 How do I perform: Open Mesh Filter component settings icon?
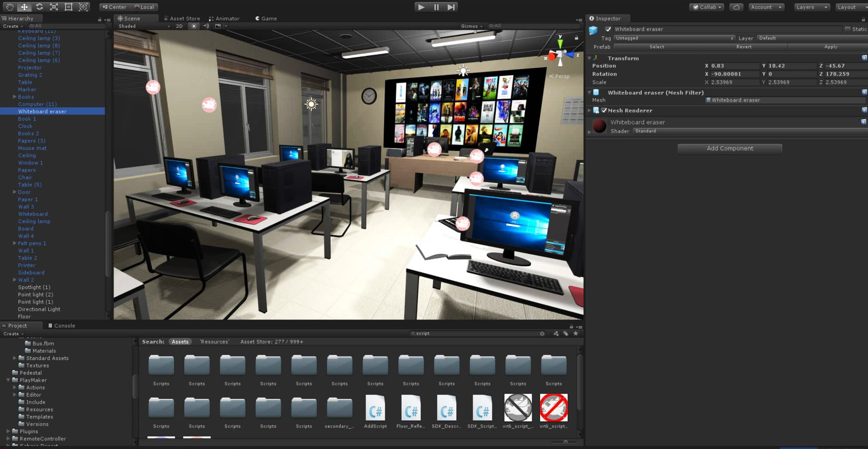[864, 92]
